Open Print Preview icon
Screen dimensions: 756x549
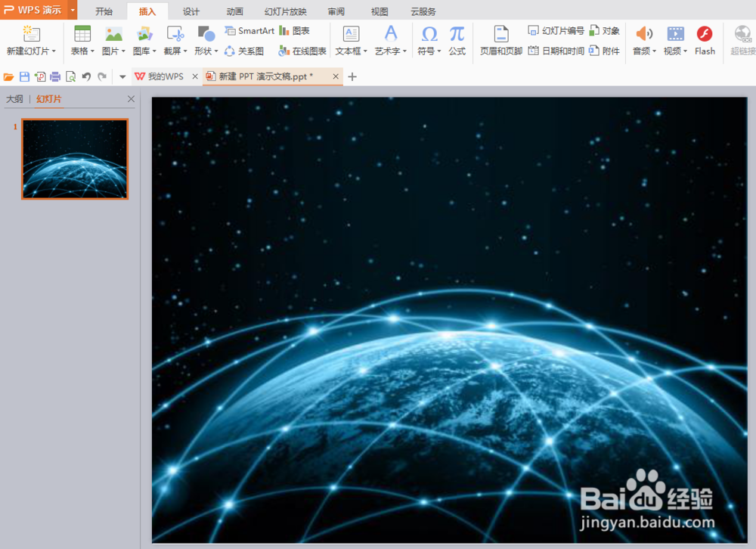click(71, 76)
